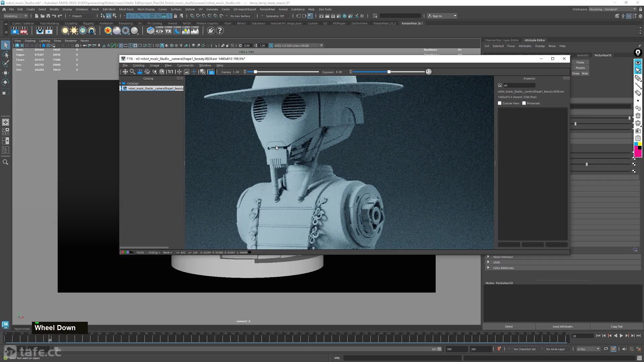Open ACES 1.0 SDR-video view transform dropdown
This screenshot has width=644, height=362.
298,46
